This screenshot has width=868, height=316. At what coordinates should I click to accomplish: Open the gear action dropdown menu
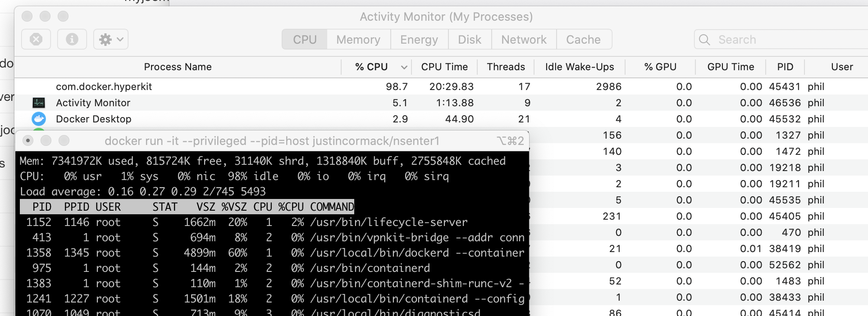coord(111,40)
